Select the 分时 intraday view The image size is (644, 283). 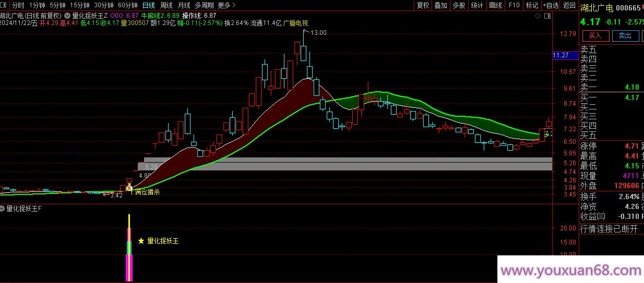18,5
